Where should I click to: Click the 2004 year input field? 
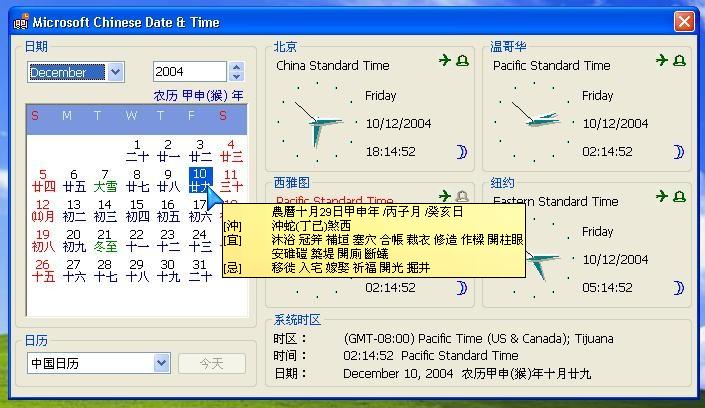coord(189,72)
